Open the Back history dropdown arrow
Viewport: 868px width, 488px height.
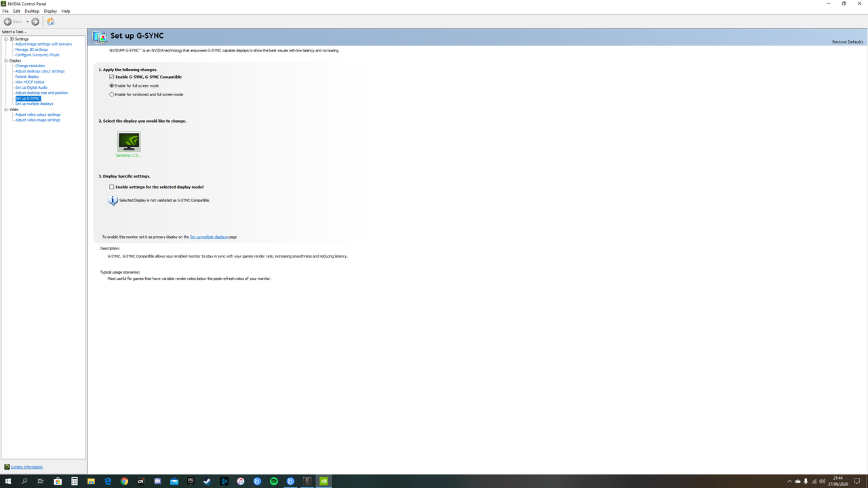click(27, 22)
